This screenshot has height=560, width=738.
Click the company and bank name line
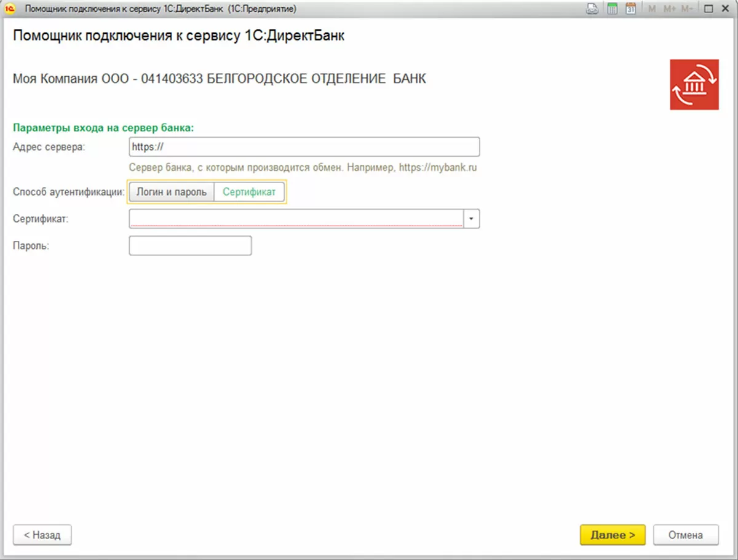pos(220,79)
